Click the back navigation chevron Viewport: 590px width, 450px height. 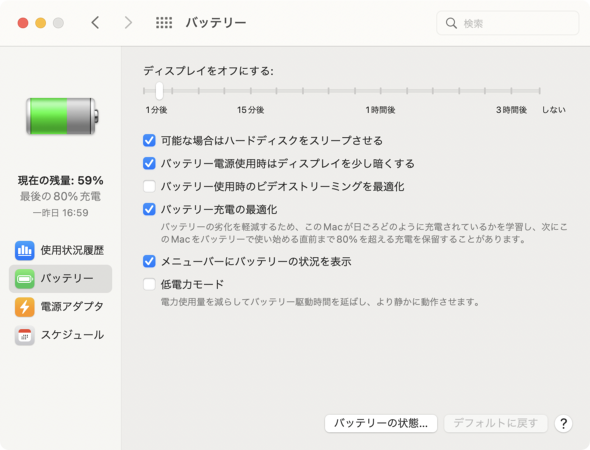(x=95, y=23)
